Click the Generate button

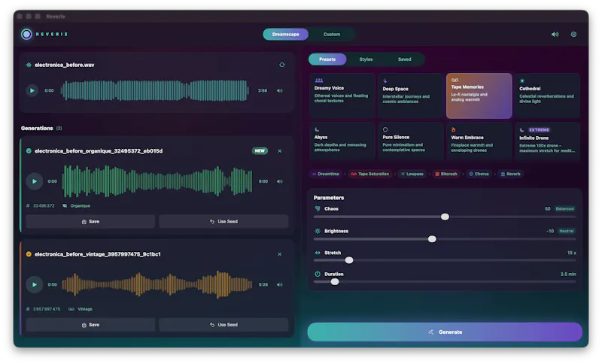[445, 332]
